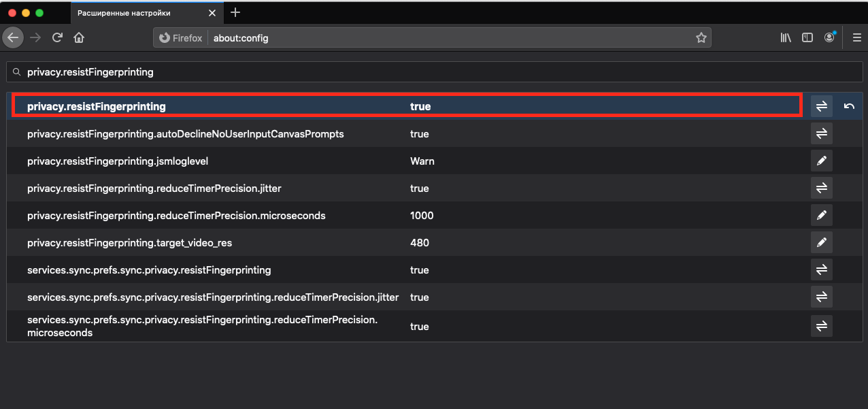Toggle autoDeclineNoUserInputCanvasPrompts preference
The width and height of the screenshot is (868, 409).
[x=822, y=133]
